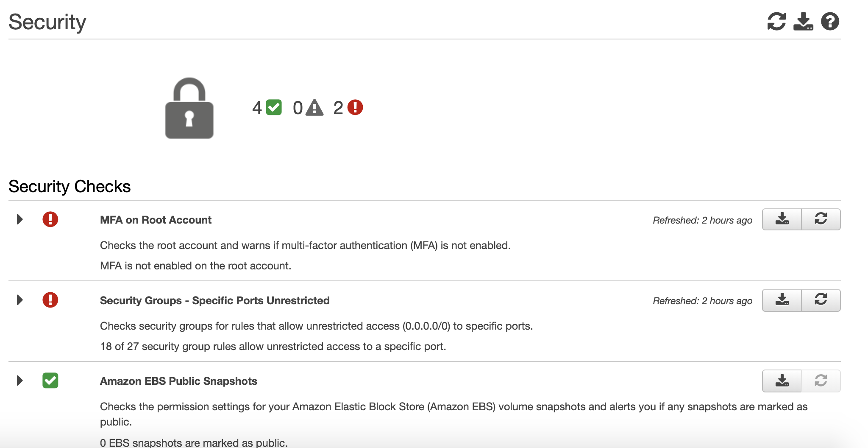The height and width of the screenshot is (448, 868).
Task: Click the MFA on Root Account title
Action: tap(156, 220)
